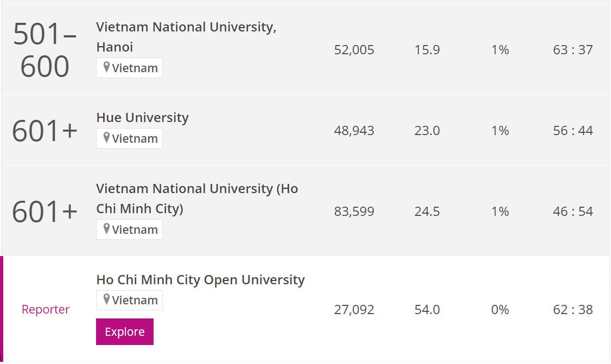The height and width of the screenshot is (364, 611).
Task: Select Vietnam tag below Vietnam National University, Hanoi
Action: coord(129,68)
